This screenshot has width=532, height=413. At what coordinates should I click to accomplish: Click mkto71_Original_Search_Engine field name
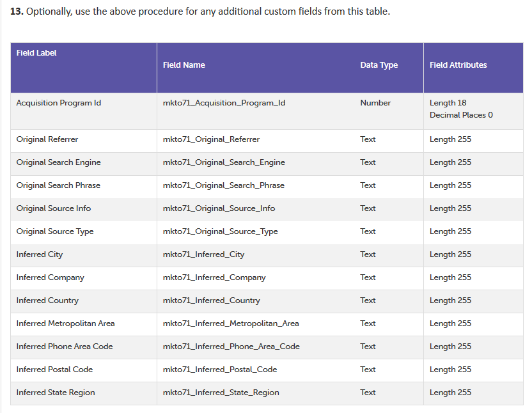224,162
